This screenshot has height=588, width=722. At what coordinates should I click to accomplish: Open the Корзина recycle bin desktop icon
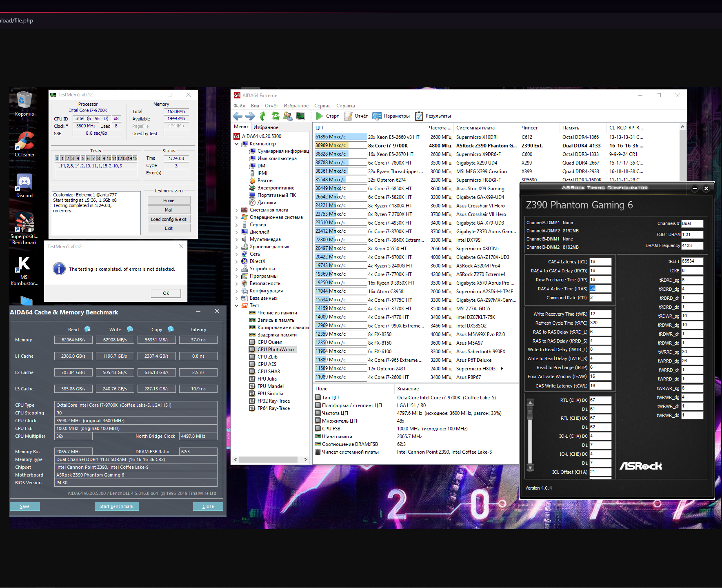tap(24, 104)
